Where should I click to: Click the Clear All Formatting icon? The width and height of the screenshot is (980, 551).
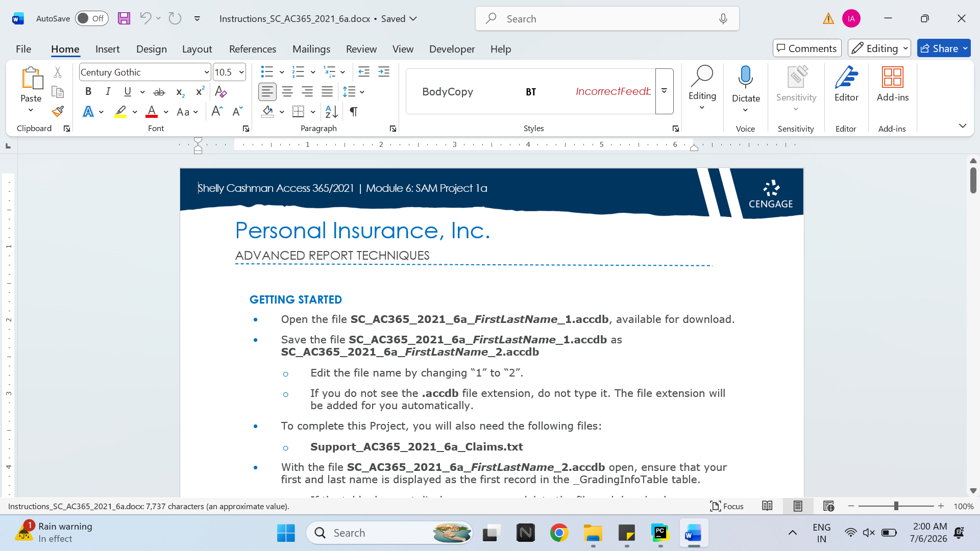tap(220, 92)
